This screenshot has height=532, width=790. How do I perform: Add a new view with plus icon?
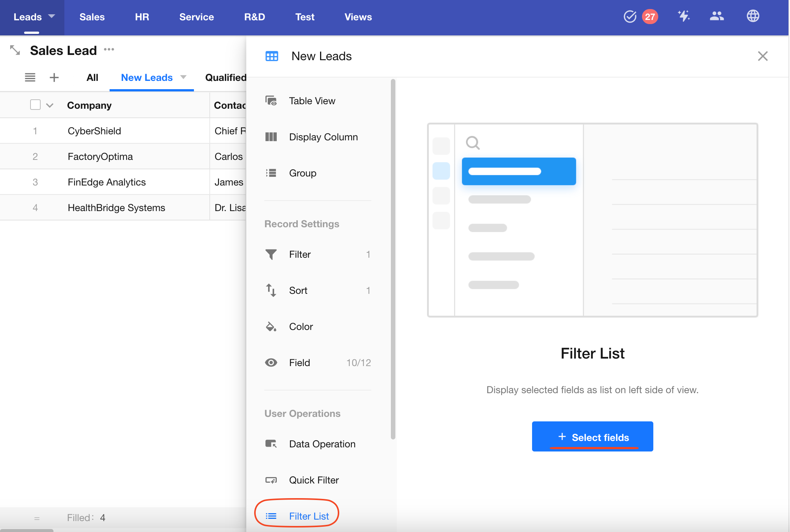coord(54,78)
